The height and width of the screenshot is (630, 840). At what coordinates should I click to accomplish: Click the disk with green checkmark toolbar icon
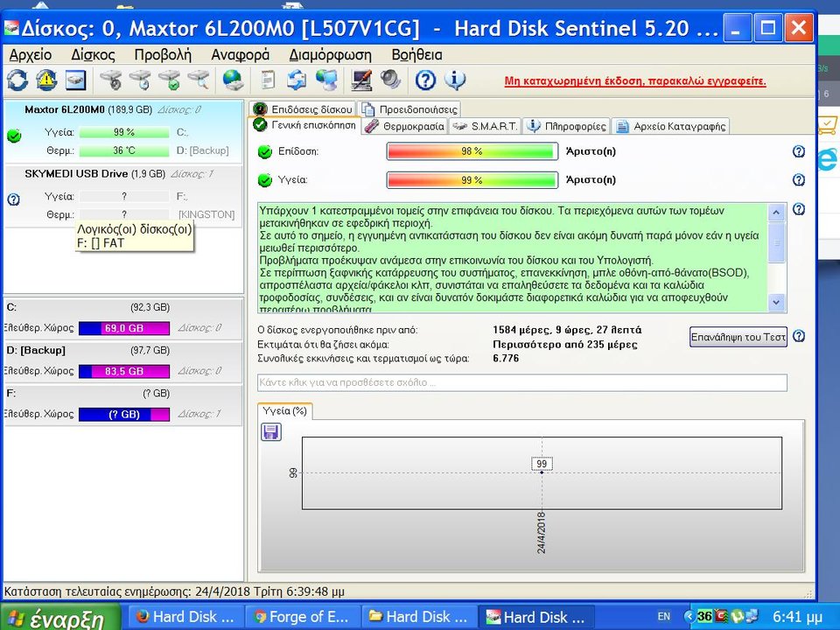[169, 80]
